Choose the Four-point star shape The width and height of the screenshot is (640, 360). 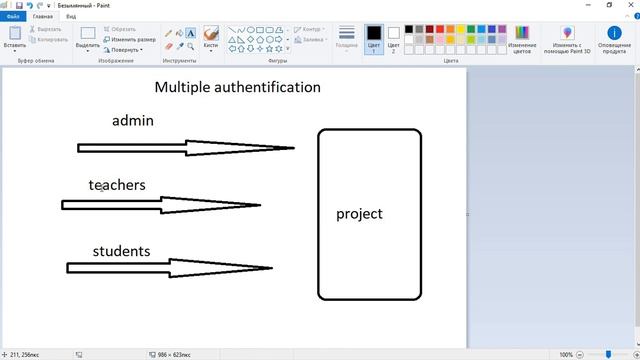click(x=260, y=49)
